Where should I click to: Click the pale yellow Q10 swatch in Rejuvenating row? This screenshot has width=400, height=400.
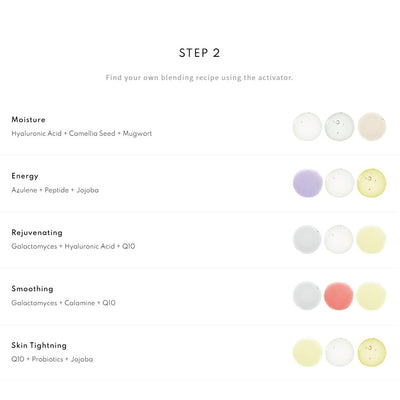point(371,239)
